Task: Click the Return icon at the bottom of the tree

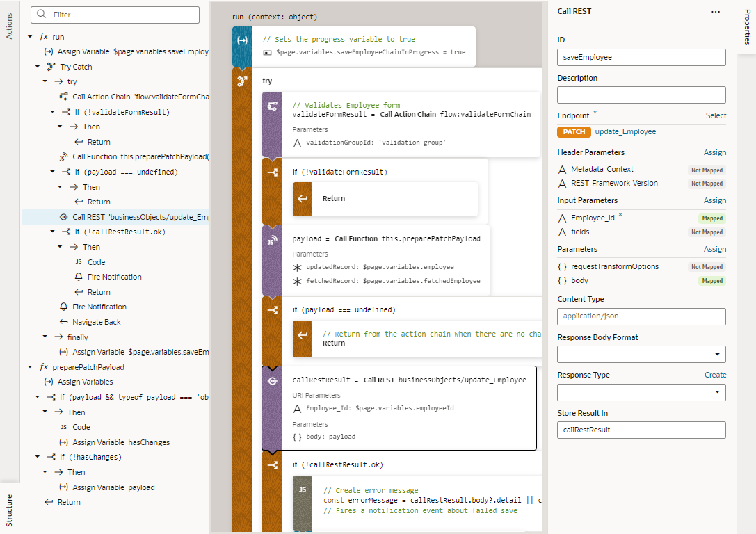Action: click(x=48, y=502)
